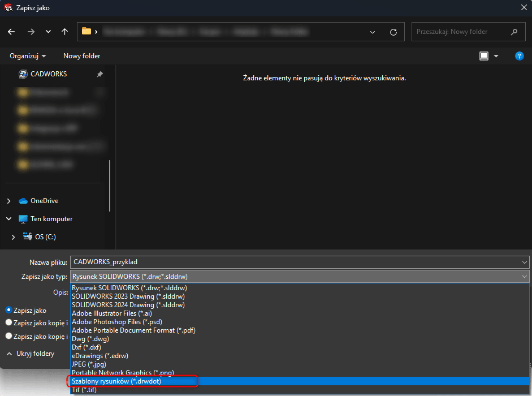Choose the JPEG (*.jpg) type
The width and height of the screenshot is (532, 396).
pyautogui.click(x=300, y=364)
